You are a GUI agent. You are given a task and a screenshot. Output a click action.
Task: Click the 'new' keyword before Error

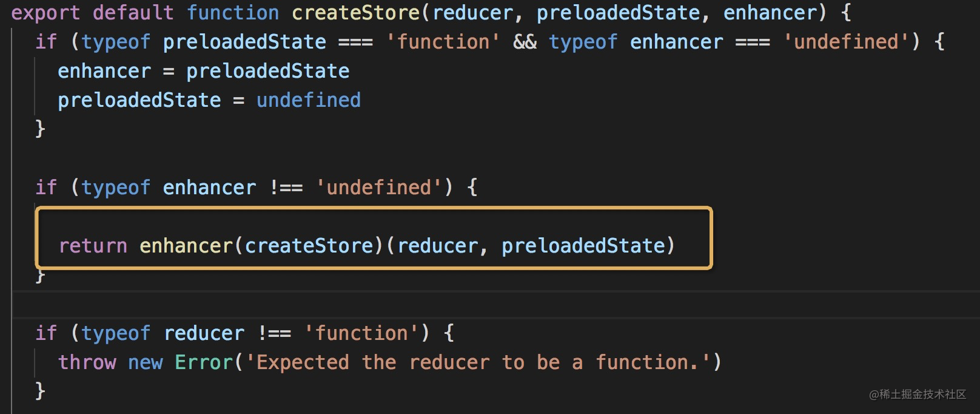pos(146,362)
